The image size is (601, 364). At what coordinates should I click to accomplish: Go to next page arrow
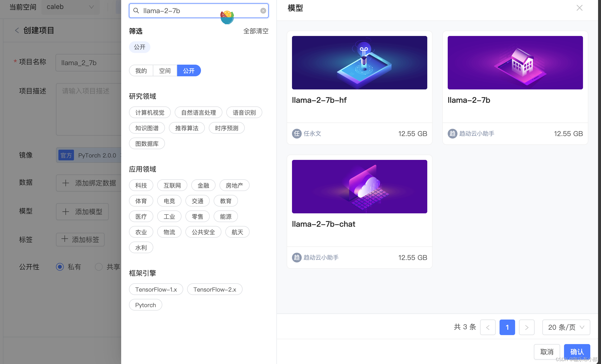[526, 327]
